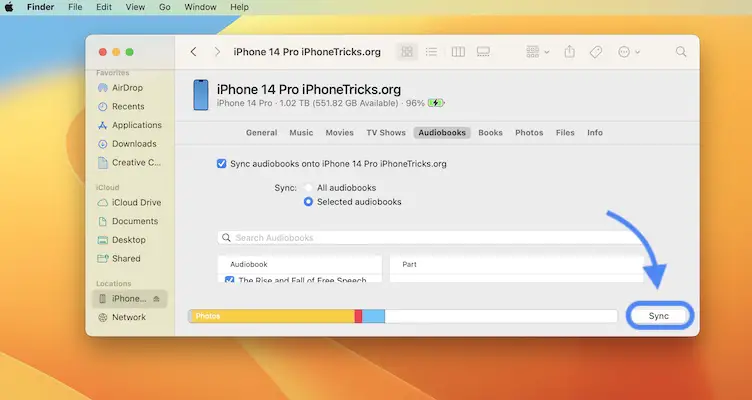
Task: Open the Go menu in menu bar
Action: (x=164, y=7)
